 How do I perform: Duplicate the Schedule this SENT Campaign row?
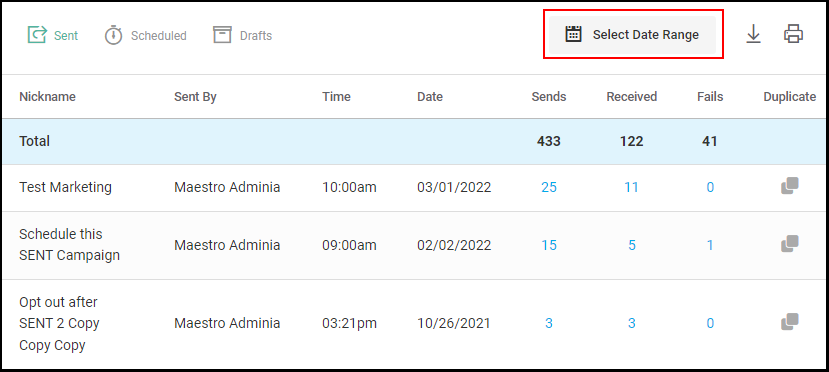pos(789,244)
